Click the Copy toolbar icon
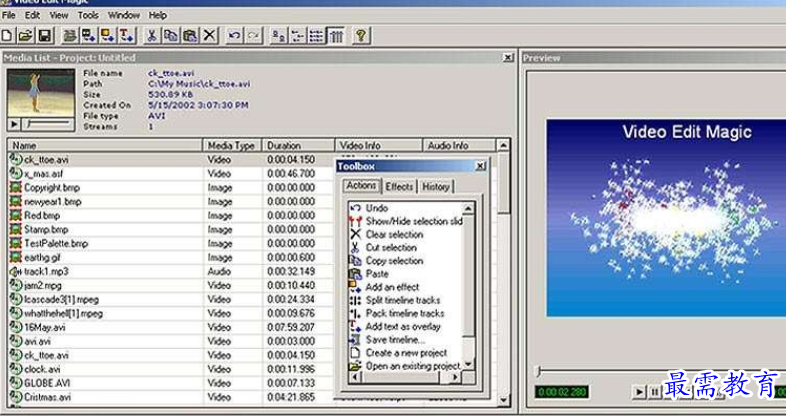This screenshot has height=416, width=786. coord(171,36)
